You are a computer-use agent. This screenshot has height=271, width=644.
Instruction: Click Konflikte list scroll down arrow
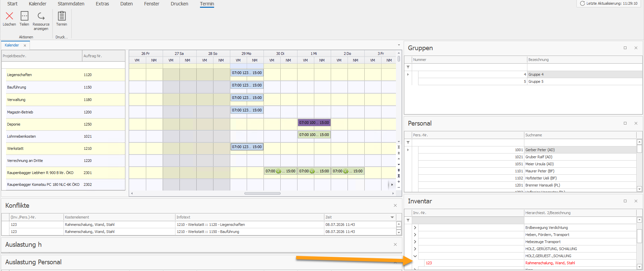399,232
